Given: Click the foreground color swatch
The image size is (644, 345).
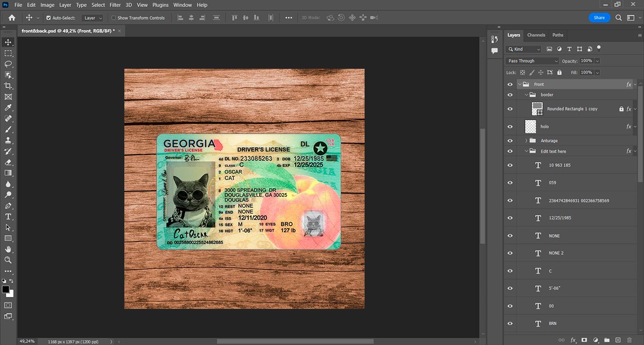Looking at the screenshot, I should [5, 290].
